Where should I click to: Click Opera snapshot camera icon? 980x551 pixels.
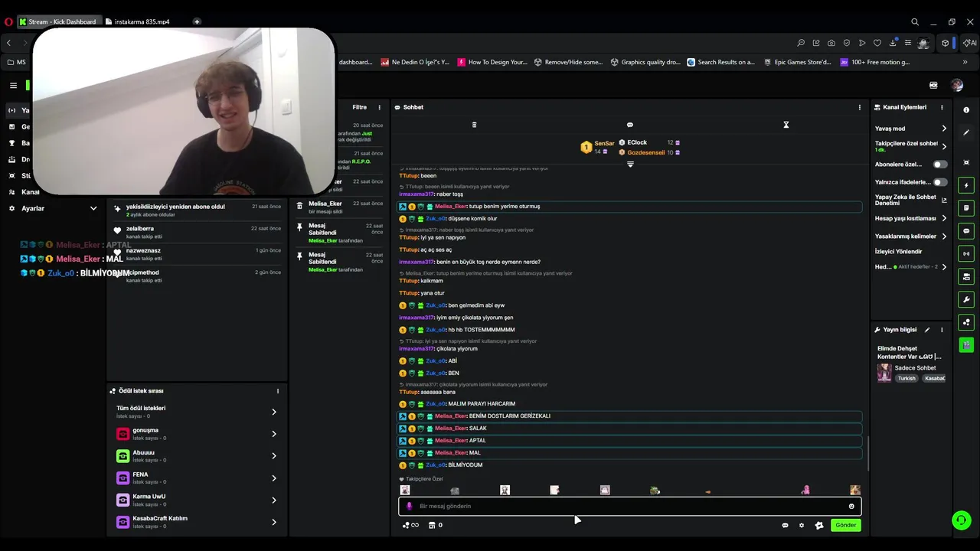coord(831,43)
